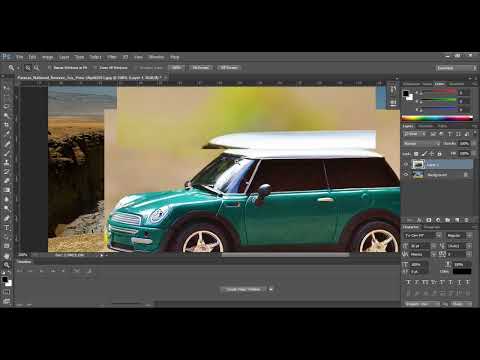480x360 pixels.
Task: Click the foreground color swatch in Color panel
Action: click(406, 94)
